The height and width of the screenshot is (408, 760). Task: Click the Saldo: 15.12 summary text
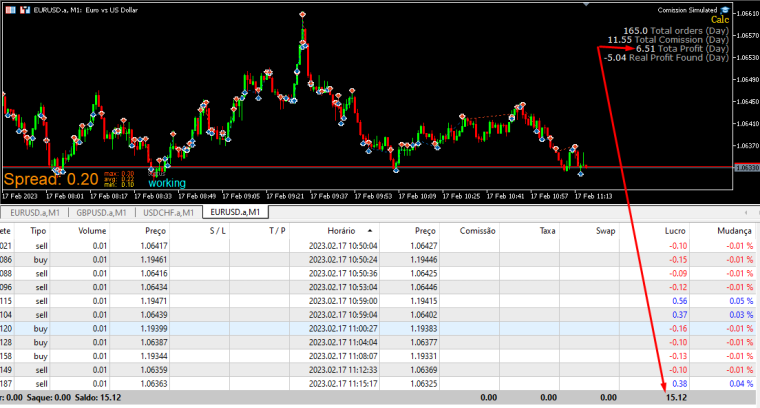pos(98,397)
